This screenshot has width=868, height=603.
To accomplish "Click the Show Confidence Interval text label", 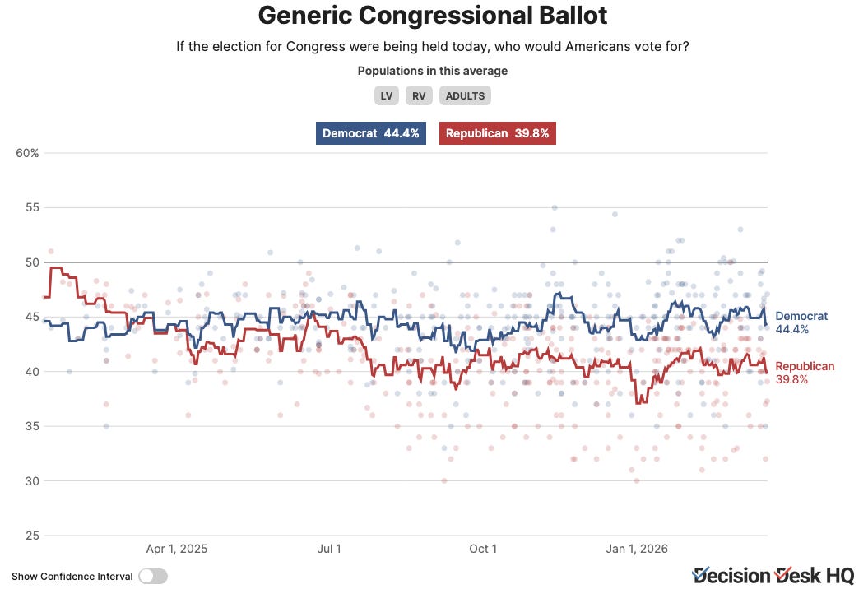I will tap(72, 577).
